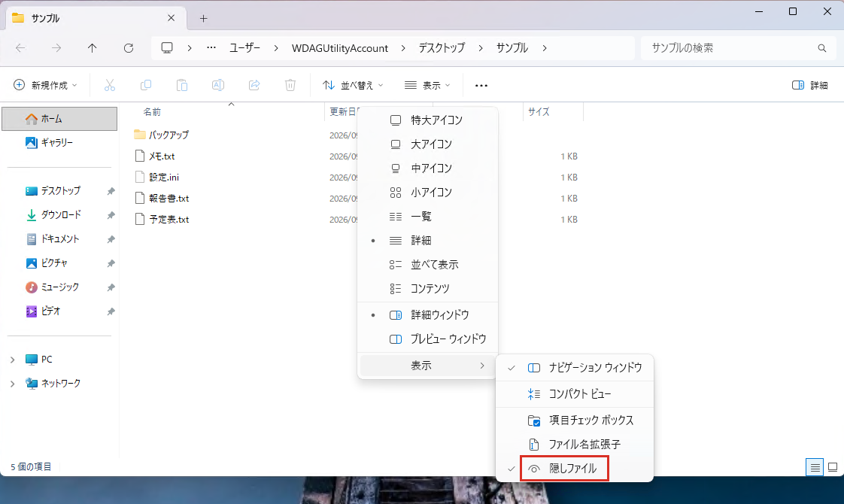
Task: Sort by 名前 column header
Action: click(152, 112)
